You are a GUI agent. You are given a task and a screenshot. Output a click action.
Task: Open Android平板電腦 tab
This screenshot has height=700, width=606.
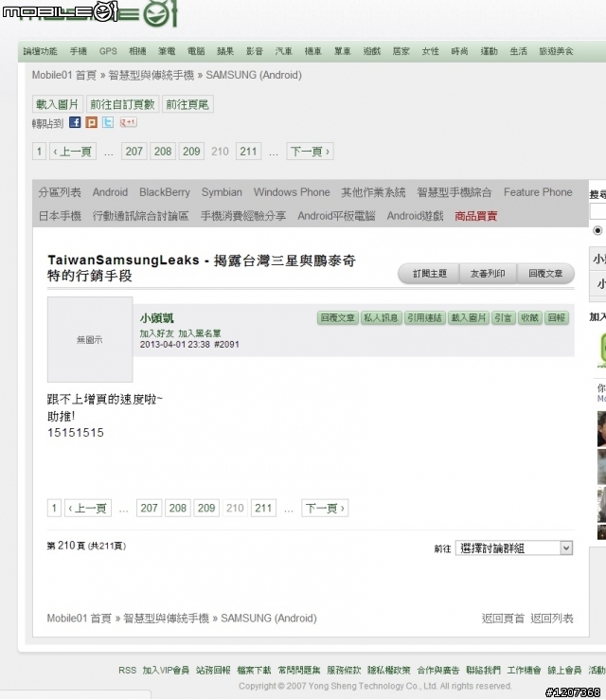click(336, 216)
